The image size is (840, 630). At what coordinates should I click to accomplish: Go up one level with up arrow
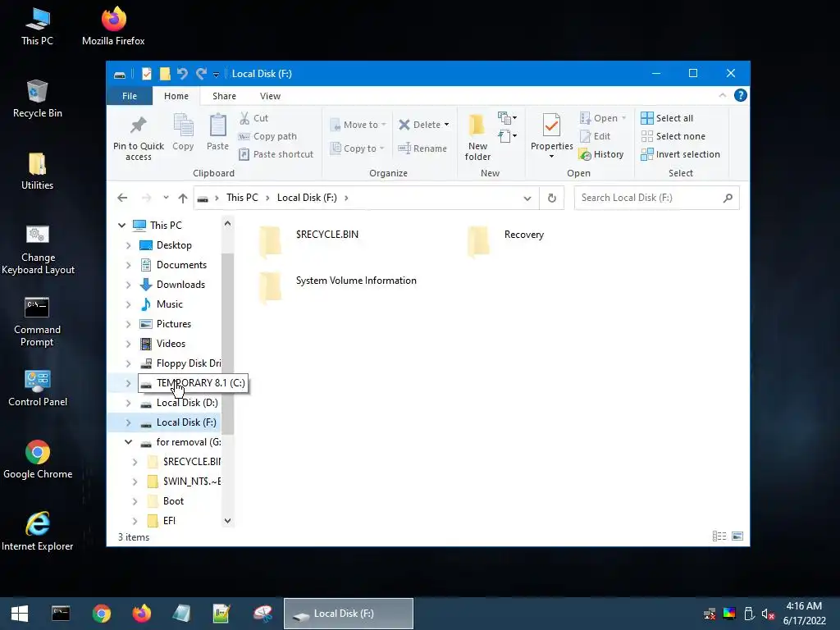point(183,198)
